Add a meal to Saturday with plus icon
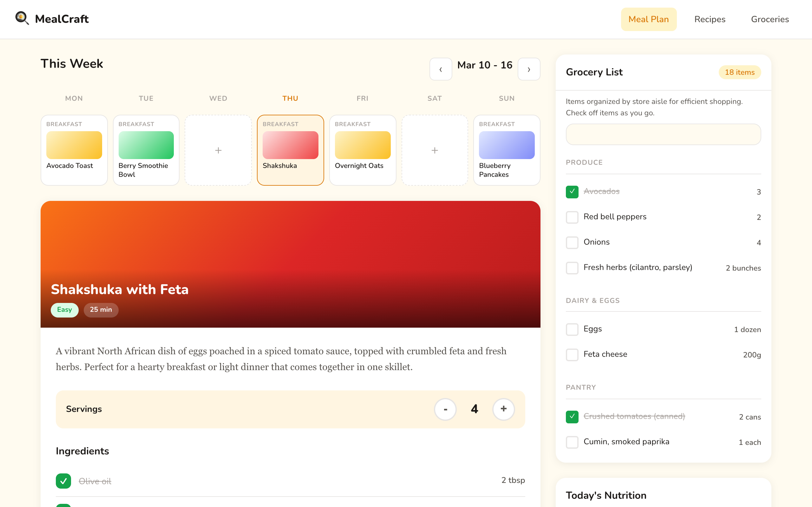The width and height of the screenshot is (812, 507). pos(435,150)
